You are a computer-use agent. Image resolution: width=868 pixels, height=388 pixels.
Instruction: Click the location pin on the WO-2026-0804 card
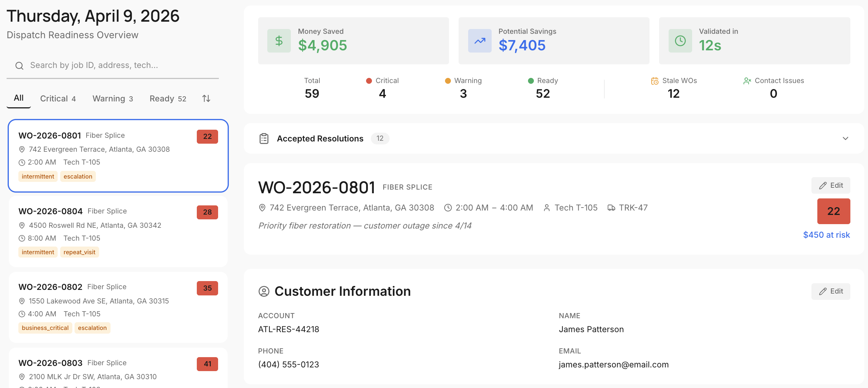point(22,226)
